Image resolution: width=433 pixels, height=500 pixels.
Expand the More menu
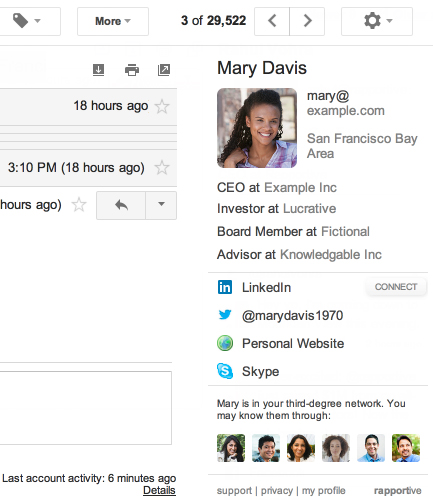coord(113,21)
